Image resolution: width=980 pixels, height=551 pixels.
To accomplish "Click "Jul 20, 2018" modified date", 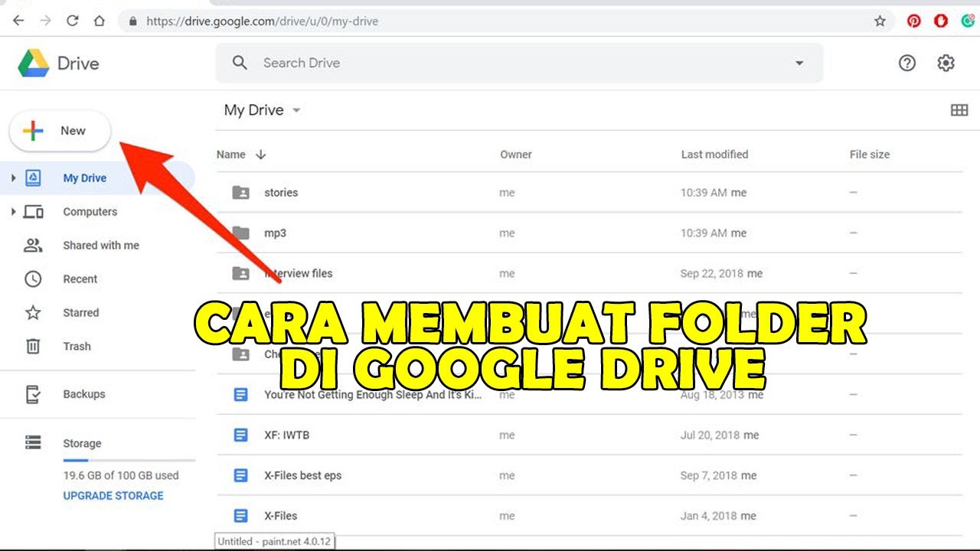I will (x=710, y=435).
